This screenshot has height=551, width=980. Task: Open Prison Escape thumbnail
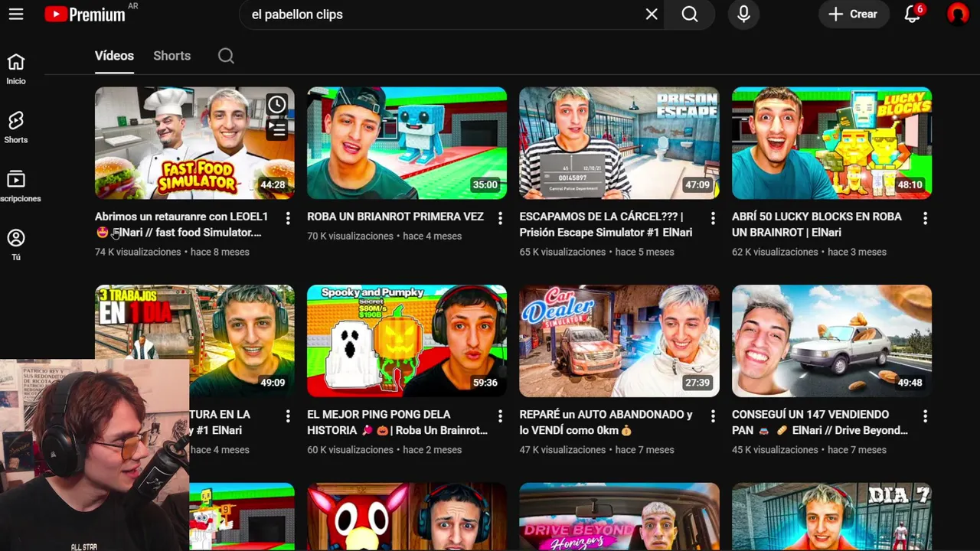pyautogui.click(x=619, y=143)
